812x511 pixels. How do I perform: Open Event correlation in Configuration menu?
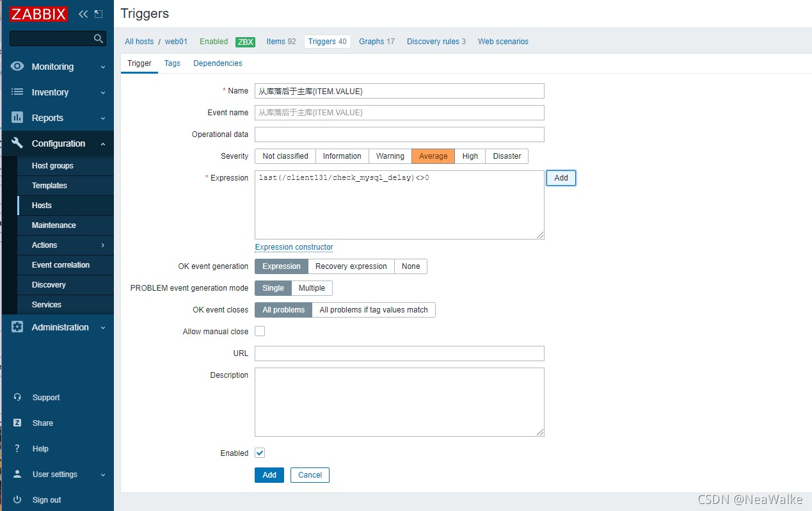[x=65, y=265]
